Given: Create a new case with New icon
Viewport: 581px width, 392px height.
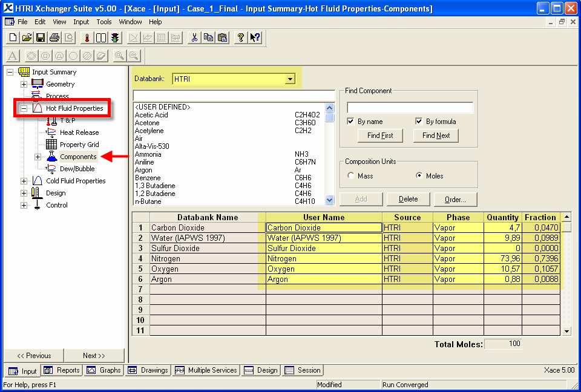Looking at the screenshot, I should pos(13,38).
